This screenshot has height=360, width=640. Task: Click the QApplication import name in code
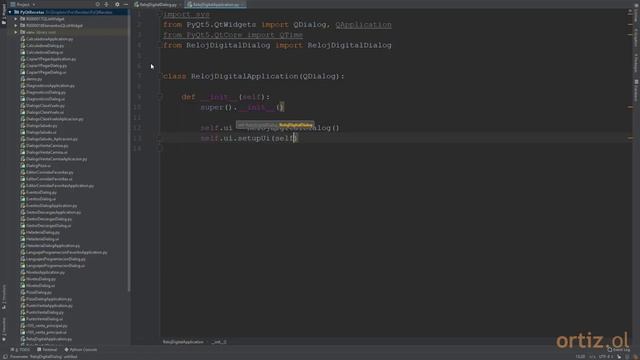[x=363, y=25]
